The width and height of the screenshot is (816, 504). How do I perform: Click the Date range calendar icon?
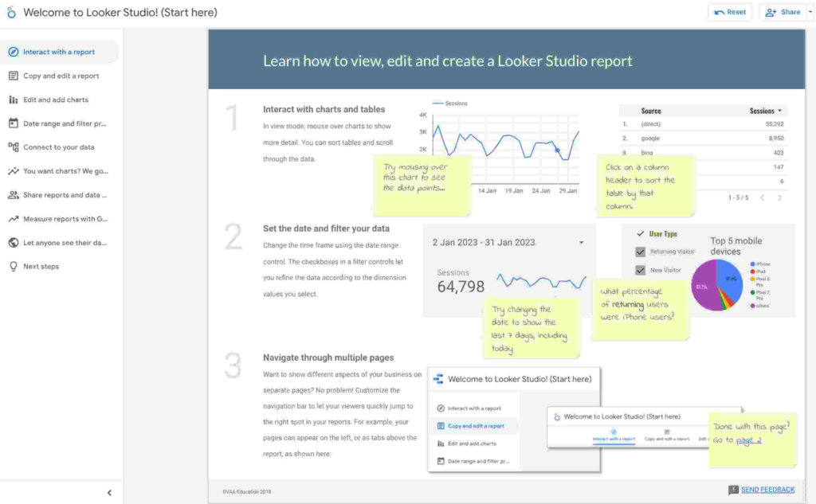click(13, 123)
